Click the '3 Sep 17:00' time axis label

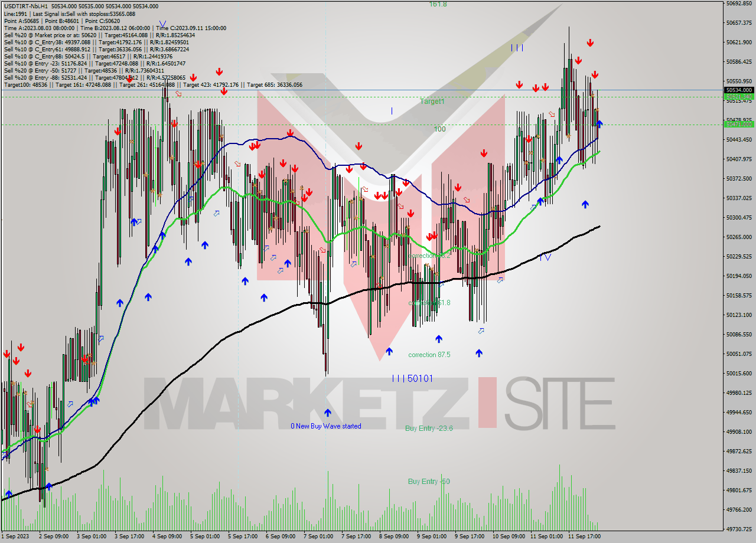130,537
